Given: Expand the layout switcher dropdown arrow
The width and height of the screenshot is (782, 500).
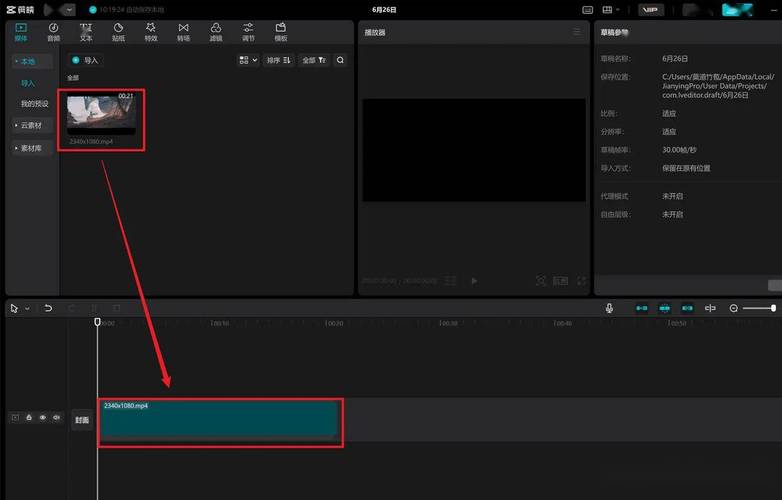Looking at the screenshot, I should click(618, 9).
